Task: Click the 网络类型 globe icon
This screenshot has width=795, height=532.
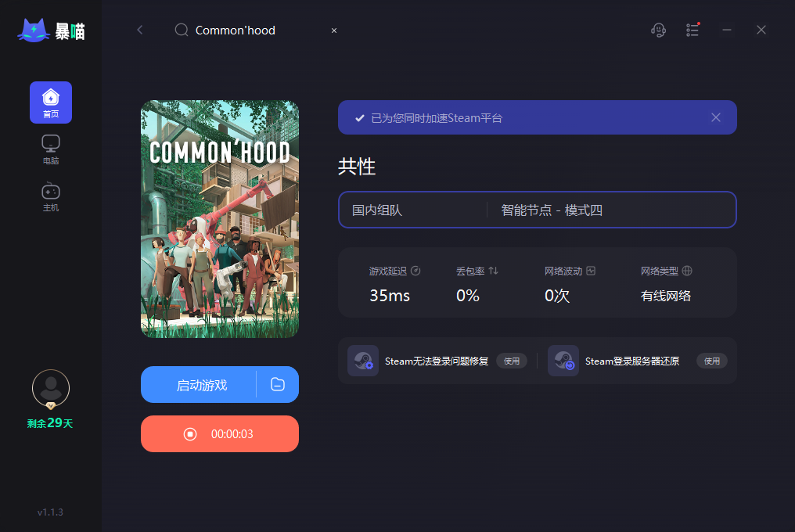Action: coord(687,271)
